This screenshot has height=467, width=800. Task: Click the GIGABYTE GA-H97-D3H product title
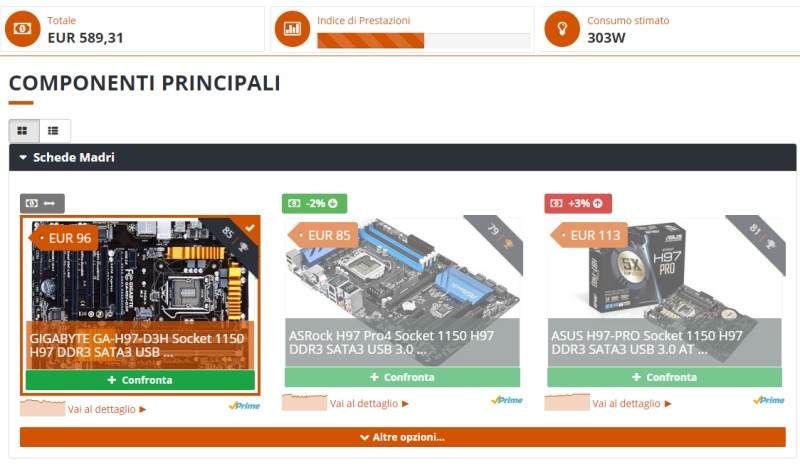[x=137, y=346]
